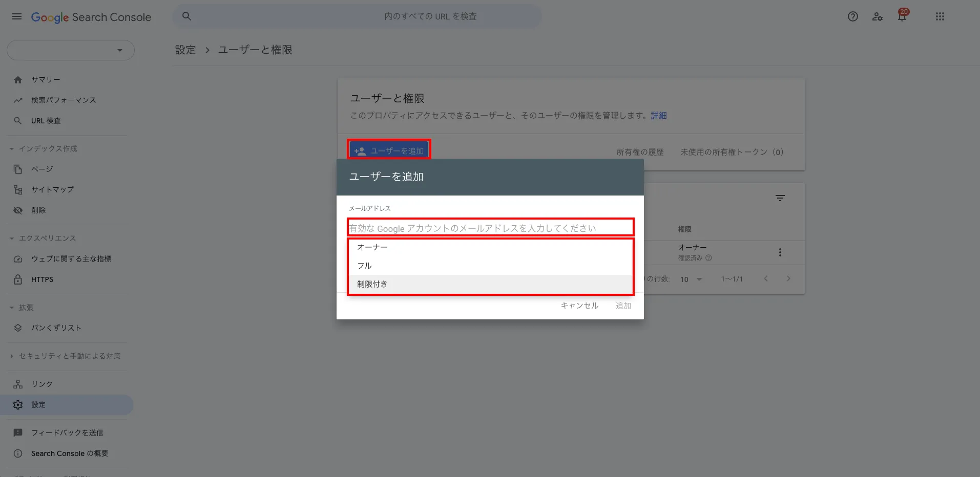Select オーナー permission option
Screen dimensions: 980x477
pos(491,247)
